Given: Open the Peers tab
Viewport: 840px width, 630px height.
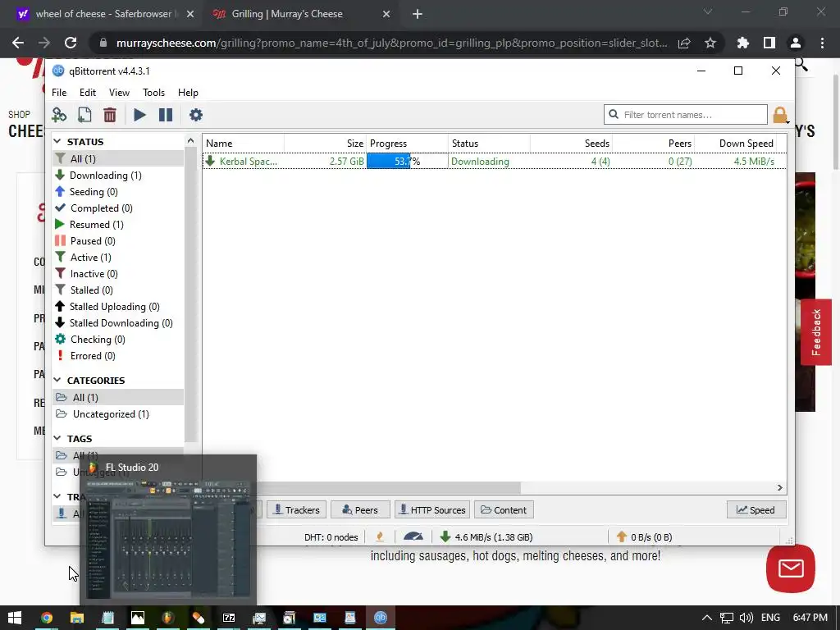Looking at the screenshot, I should [x=360, y=510].
